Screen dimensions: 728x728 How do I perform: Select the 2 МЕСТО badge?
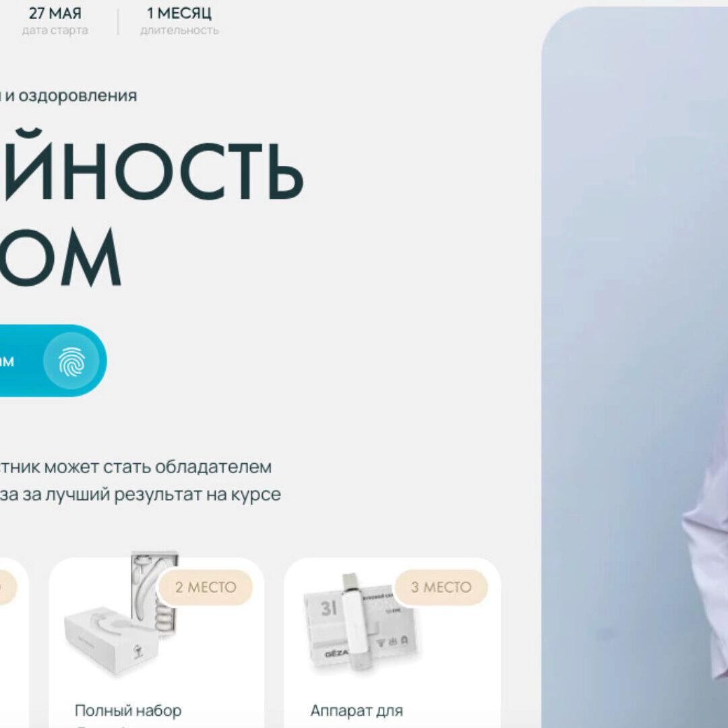206,587
